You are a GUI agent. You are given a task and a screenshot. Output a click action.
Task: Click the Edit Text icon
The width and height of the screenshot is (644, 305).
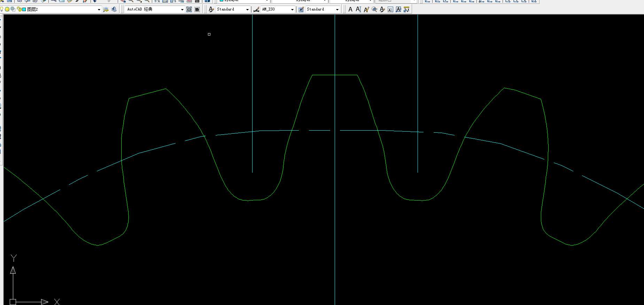(x=366, y=9)
